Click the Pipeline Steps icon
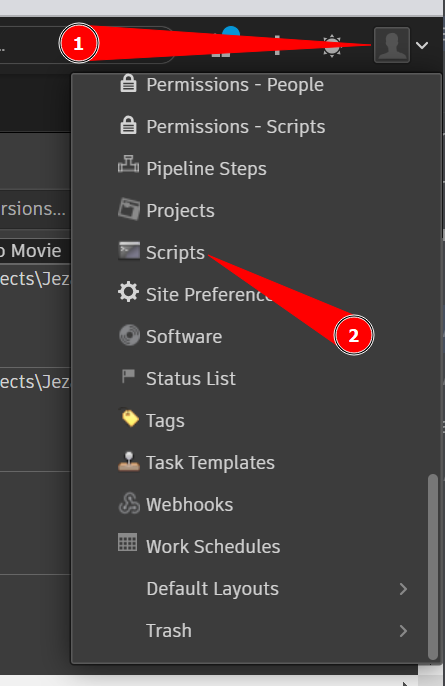 point(129,165)
